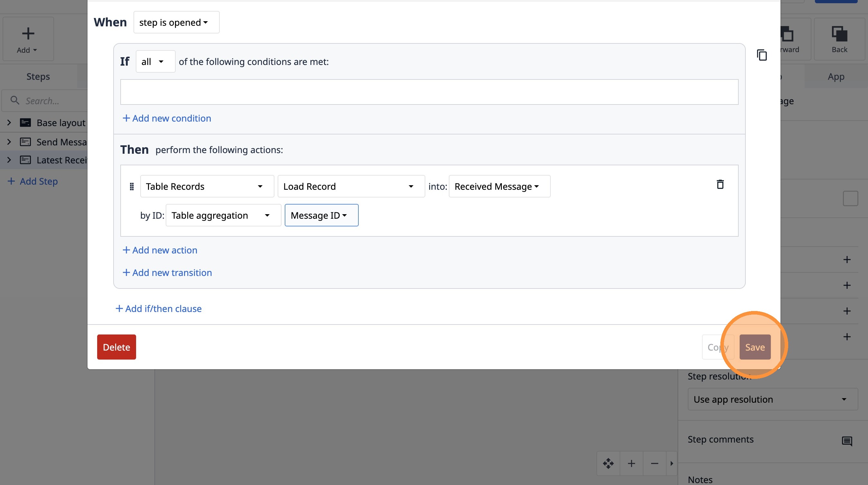Click the Back toolbar icon
The image size is (868, 485).
coord(839,39)
